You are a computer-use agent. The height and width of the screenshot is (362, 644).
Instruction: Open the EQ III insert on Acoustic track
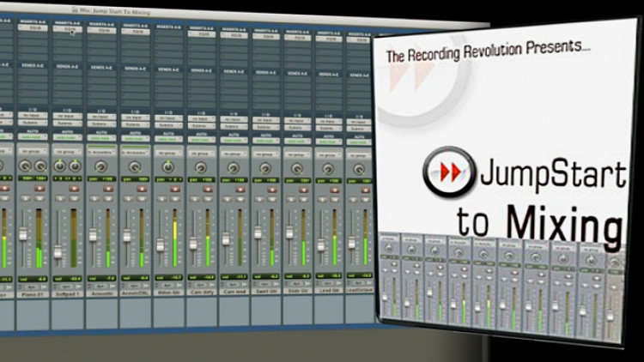pos(101,30)
